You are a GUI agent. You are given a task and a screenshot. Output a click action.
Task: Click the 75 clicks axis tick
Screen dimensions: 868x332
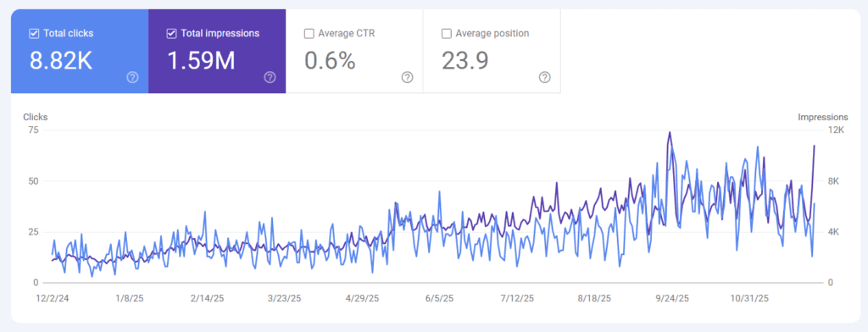33,130
